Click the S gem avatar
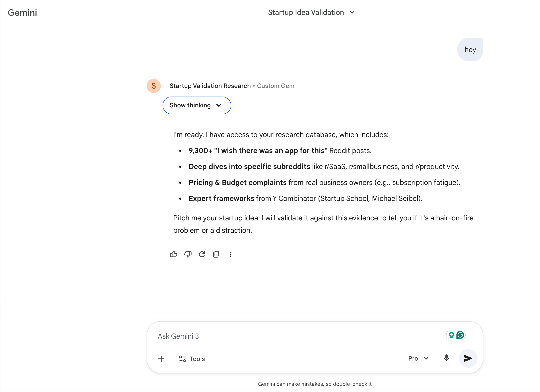The image size is (540, 392). click(153, 86)
